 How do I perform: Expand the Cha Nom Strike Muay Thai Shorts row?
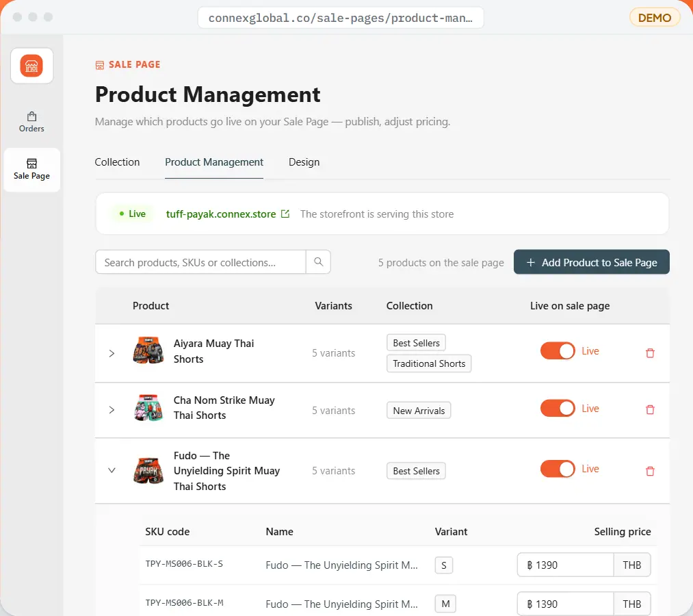pos(112,410)
